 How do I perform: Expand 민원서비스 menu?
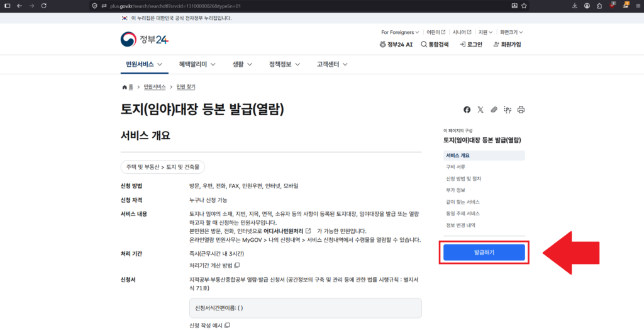click(144, 64)
